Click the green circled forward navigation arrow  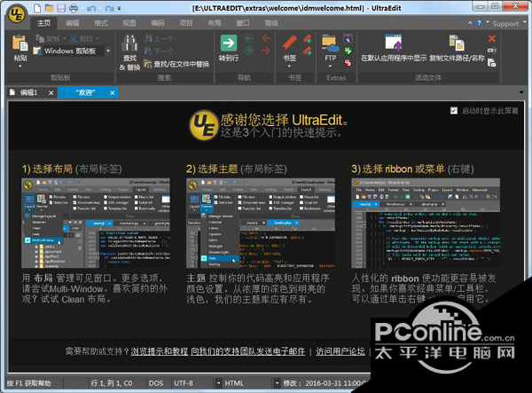pyautogui.click(x=249, y=51)
